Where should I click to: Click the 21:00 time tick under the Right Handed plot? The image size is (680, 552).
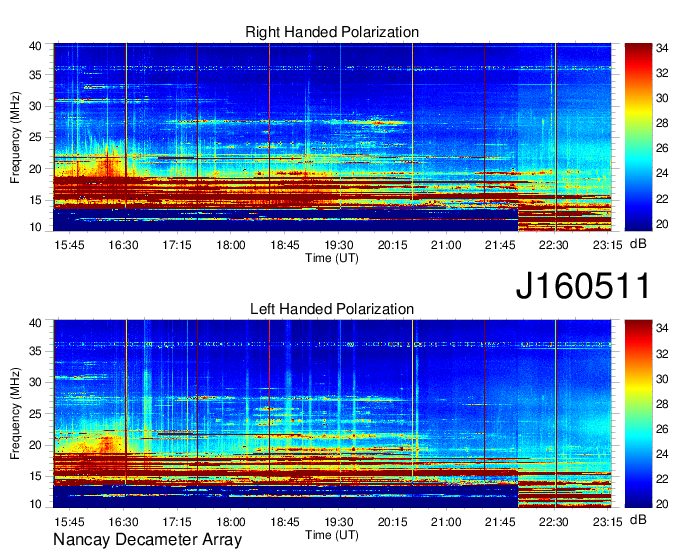[446, 245]
